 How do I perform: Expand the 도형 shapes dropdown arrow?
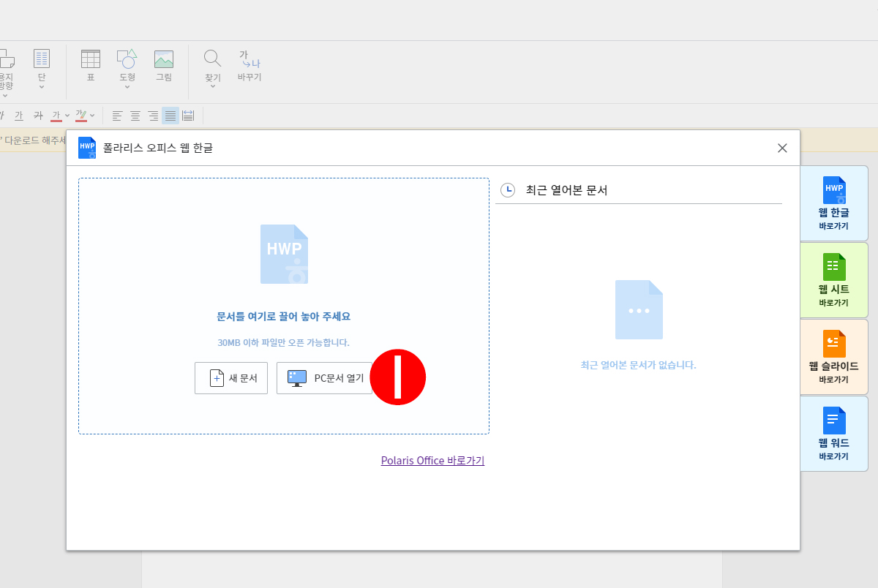click(x=127, y=86)
